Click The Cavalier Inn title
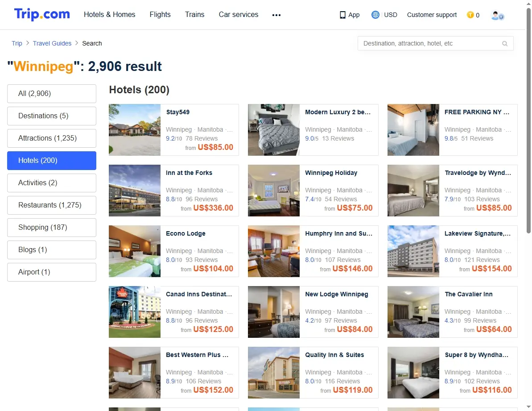Viewport: 532px width, 411px height. coord(469,295)
